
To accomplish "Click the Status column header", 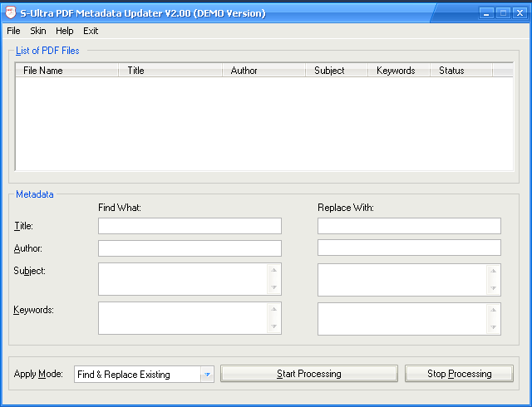I will (462, 71).
